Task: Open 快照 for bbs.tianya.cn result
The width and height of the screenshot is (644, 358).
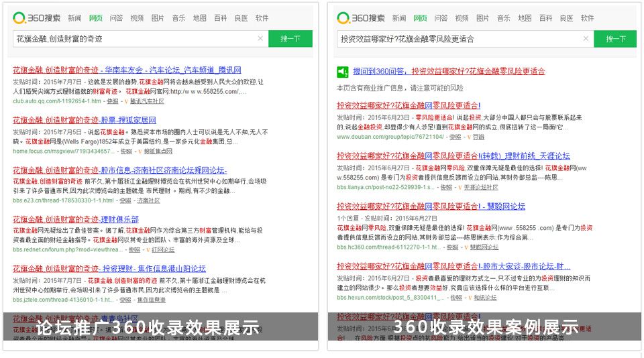Action: click(x=446, y=187)
